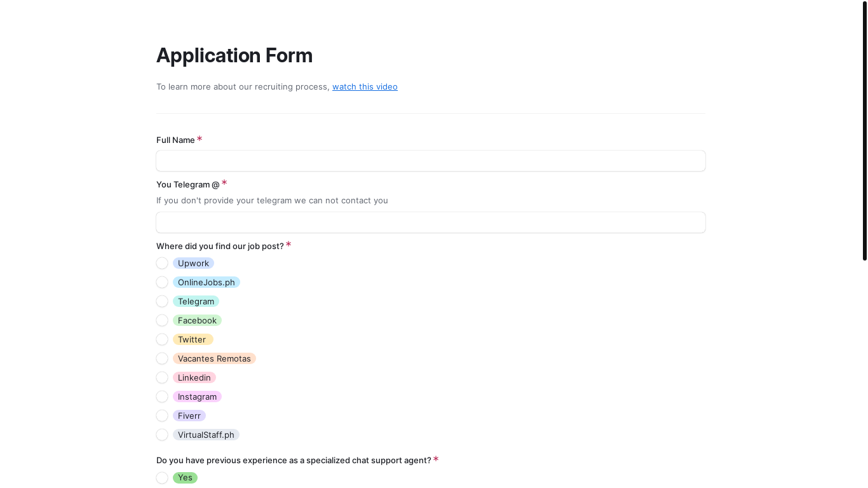Image resolution: width=868 pixels, height=488 pixels.
Task: Pick the Twitter radio button
Action: click(x=162, y=339)
